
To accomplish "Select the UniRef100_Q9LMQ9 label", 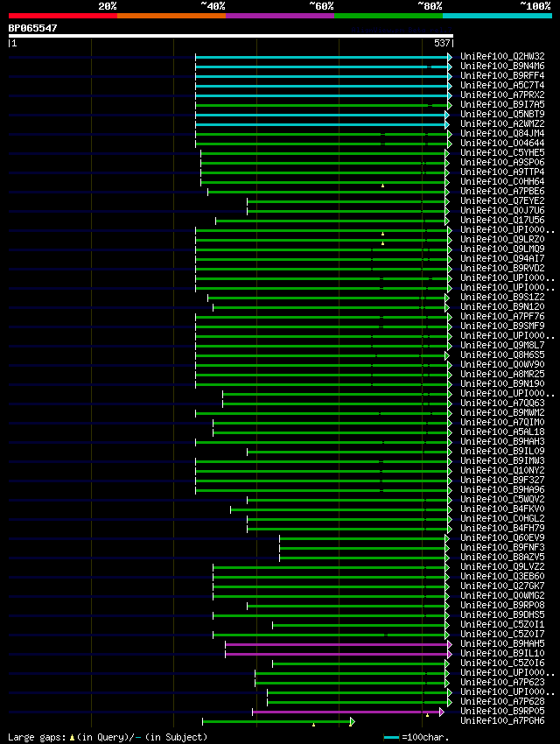I will tap(502, 249).
